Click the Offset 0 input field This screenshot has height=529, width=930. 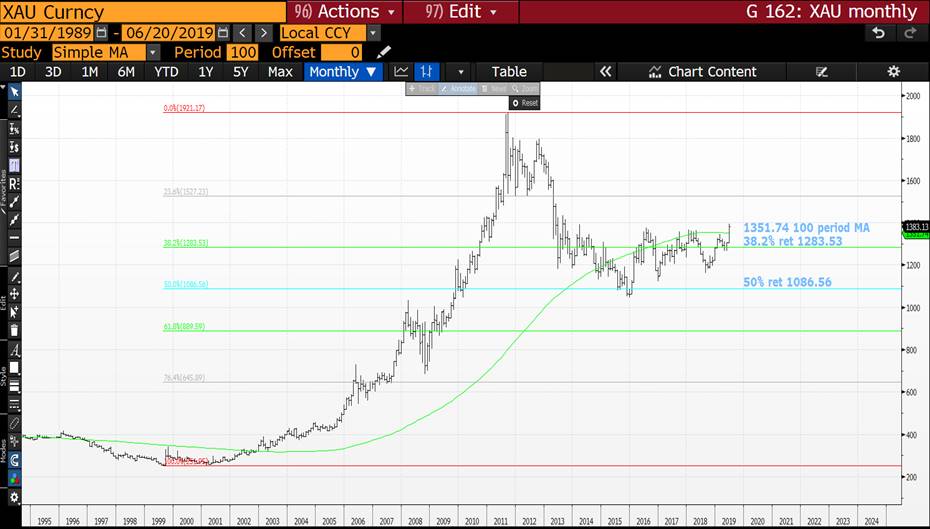click(x=342, y=52)
